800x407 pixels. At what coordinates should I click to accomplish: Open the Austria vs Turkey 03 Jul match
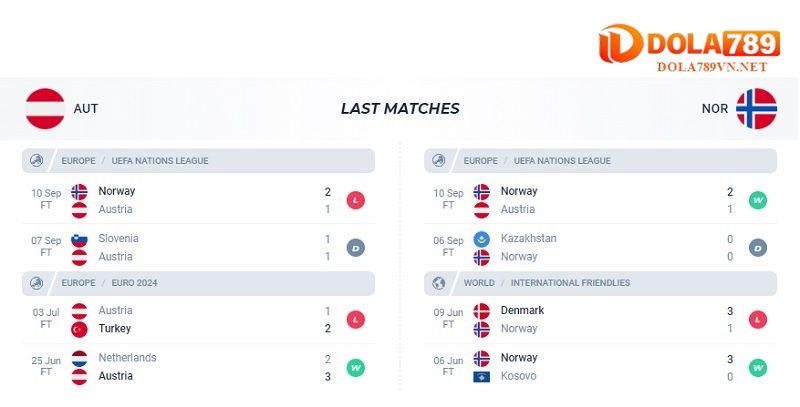coord(198,319)
